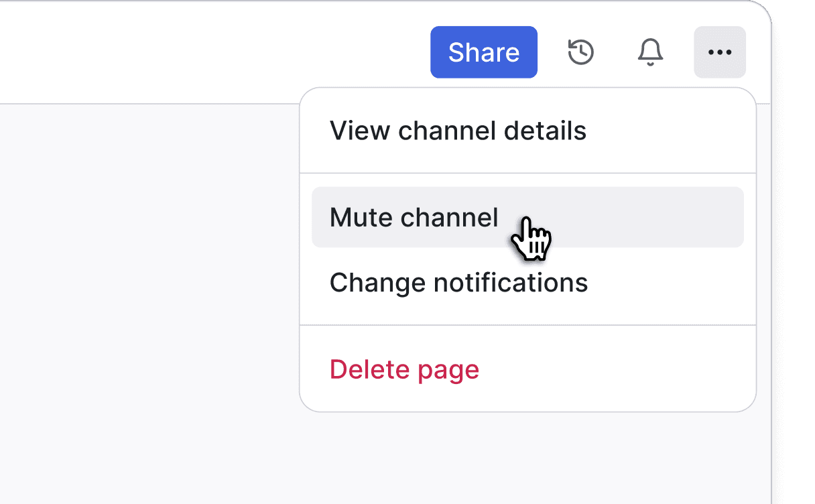Click the counterclockwise history icon next to Share
Image resolution: width=815 pixels, height=504 pixels.
point(580,52)
